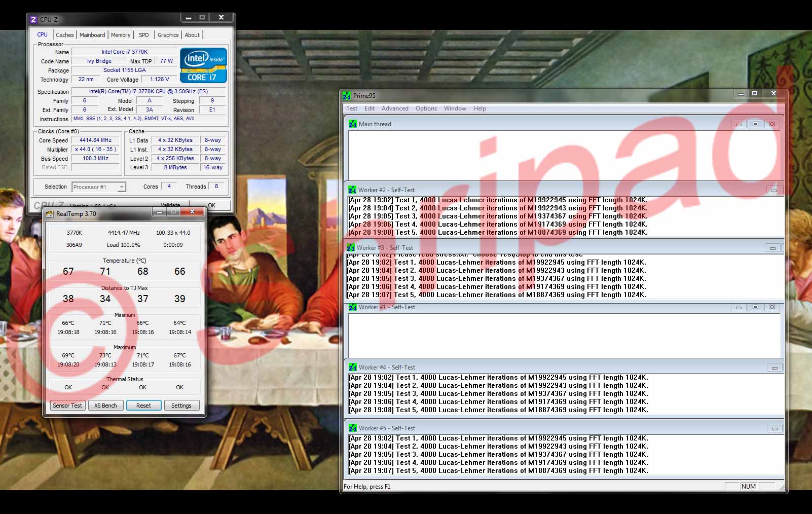
Task: Minimize the Main thread child window
Action: coord(739,124)
